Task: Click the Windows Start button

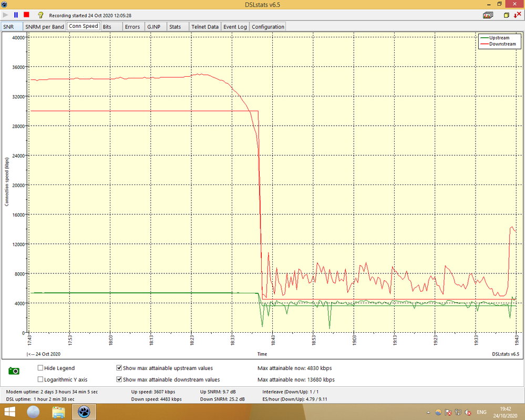Action: point(8,411)
